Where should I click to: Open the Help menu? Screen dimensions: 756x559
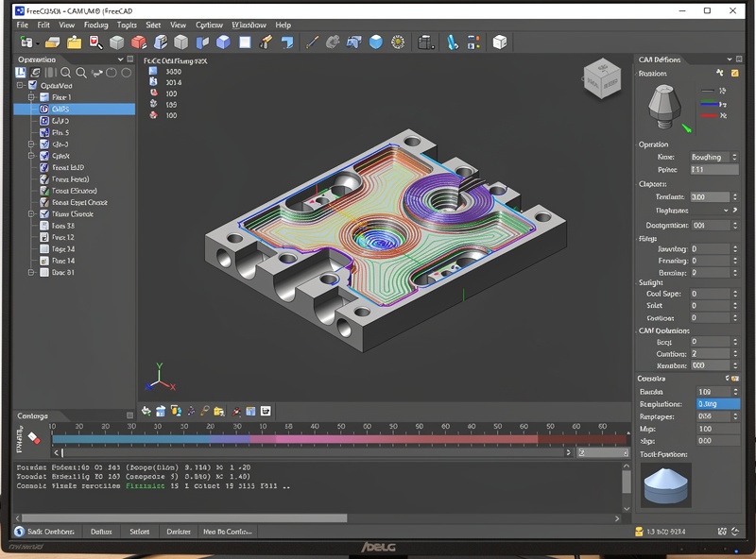click(283, 25)
